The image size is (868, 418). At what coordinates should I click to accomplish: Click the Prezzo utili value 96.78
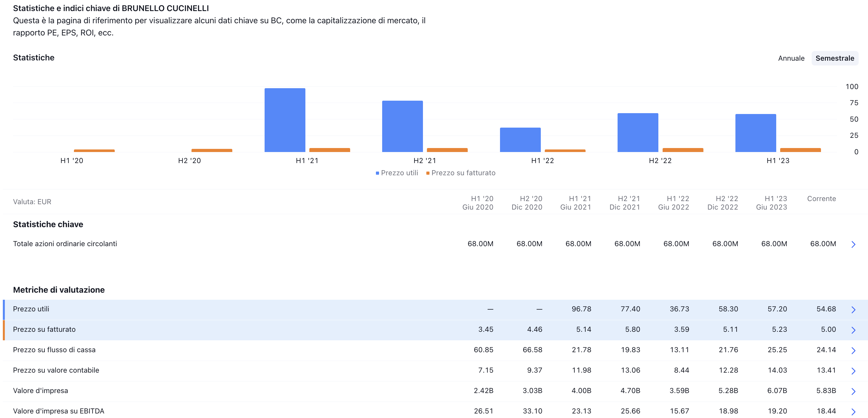[x=581, y=309]
